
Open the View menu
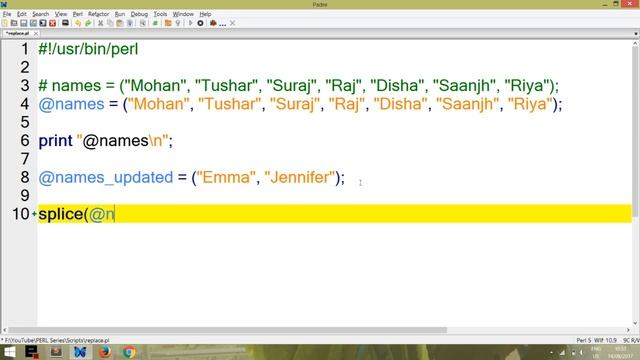(61, 14)
